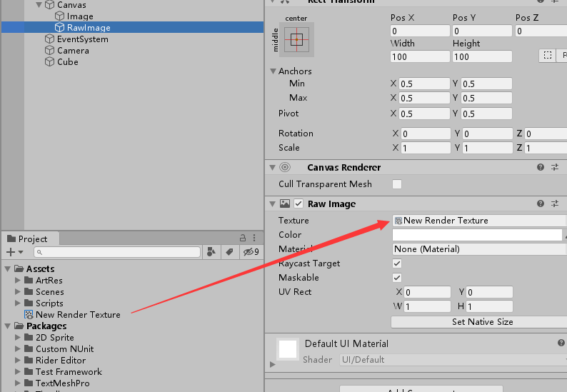567x392 pixels.
Task: Open the Raw Image Color swatch
Action: 477,235
